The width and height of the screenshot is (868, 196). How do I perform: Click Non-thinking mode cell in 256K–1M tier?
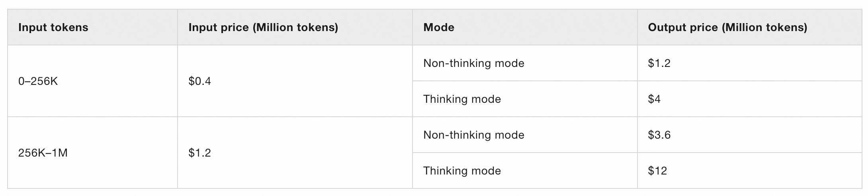473,135
